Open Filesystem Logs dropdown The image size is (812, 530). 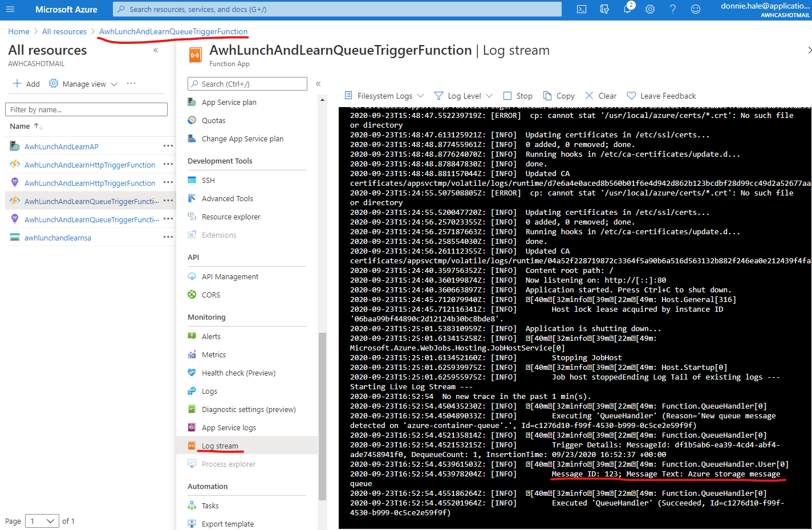coord(384,96)
